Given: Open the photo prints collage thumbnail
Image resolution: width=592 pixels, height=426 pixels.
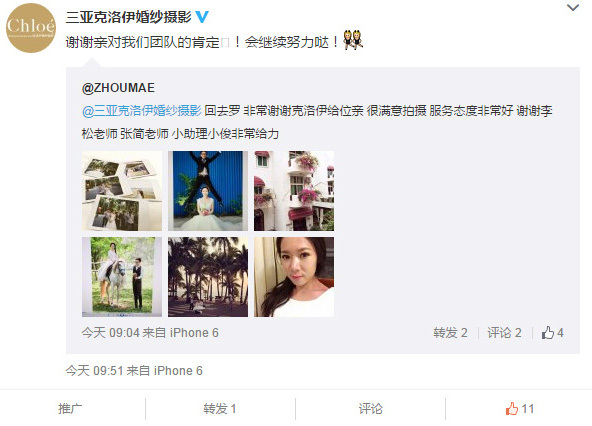Looking at the screenshot, I should pyautogui.click(x=122, y=191).
